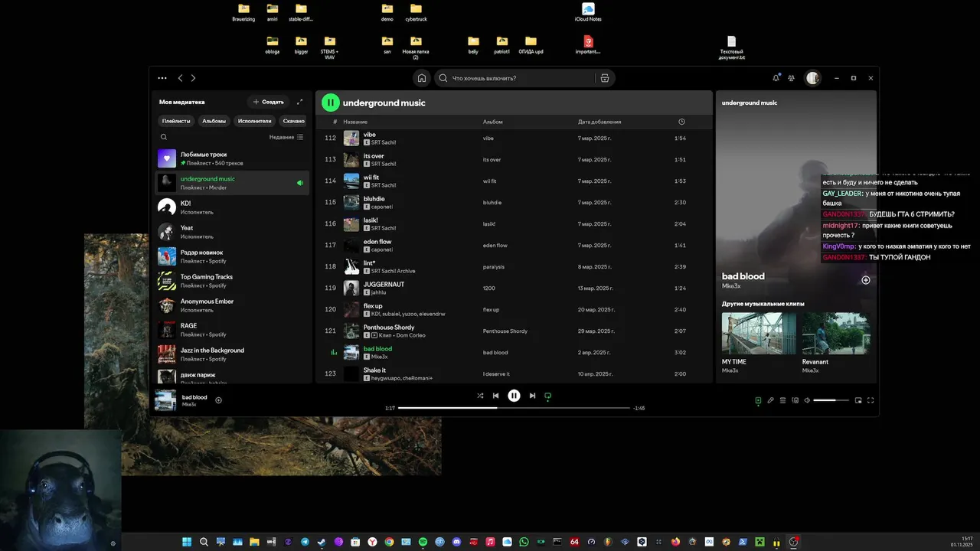Open the 'Top Gaming Tracks' playlist
This screenshot has height=551, width=980.
point(232,281)
